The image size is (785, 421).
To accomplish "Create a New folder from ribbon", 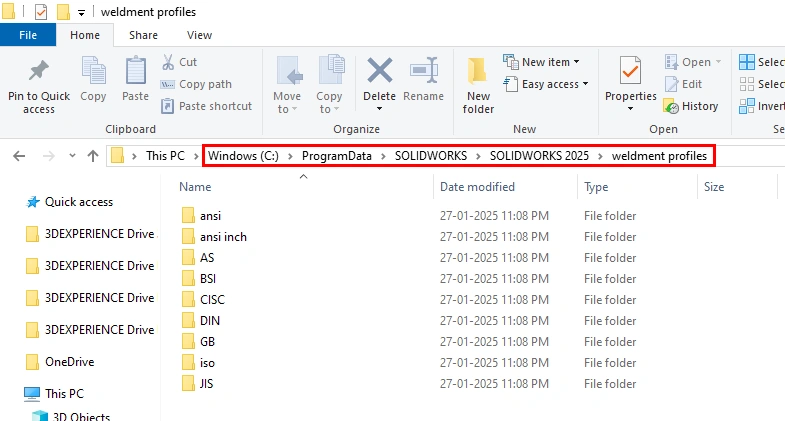I will click(478, 85).
